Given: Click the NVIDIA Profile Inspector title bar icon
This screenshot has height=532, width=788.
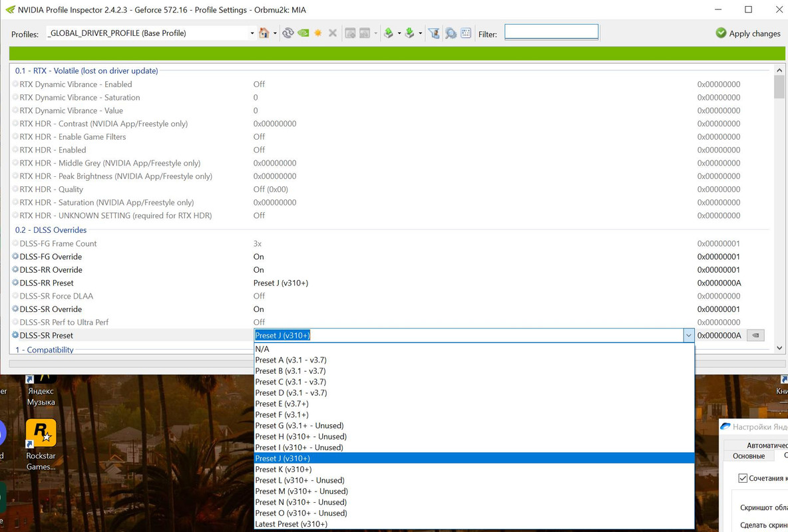Looking at the screenshot, I should coord(10,9).
